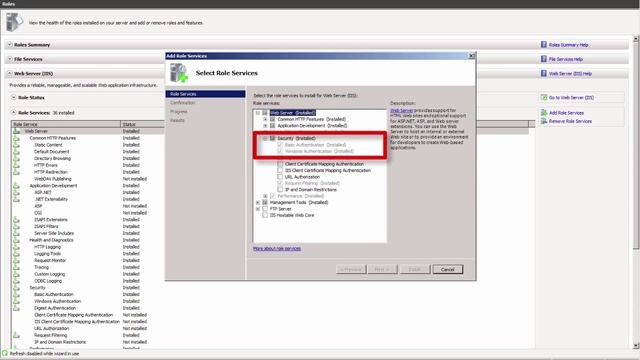The height and width of the screenshot is (360, 640).
Task: Select the Confirmation wizard step
Action: (x=183, y=103)
